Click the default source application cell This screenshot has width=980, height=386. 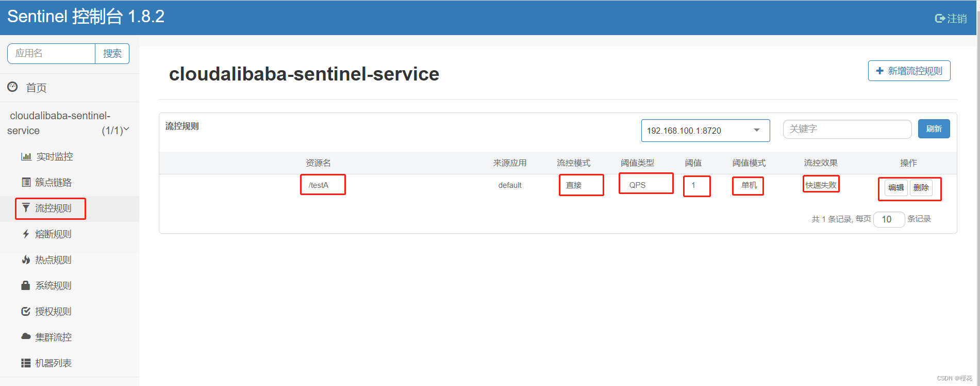510,185
